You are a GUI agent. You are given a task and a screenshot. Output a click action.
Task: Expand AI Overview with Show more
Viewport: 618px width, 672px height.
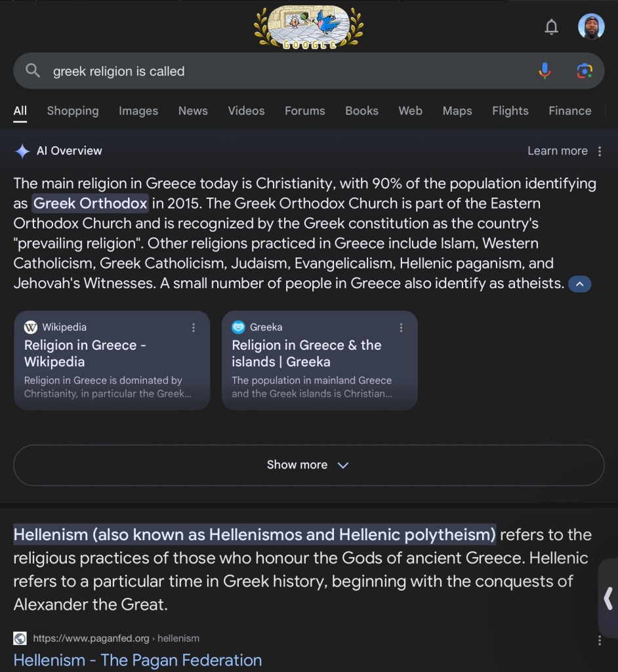[x=308, y=465]
